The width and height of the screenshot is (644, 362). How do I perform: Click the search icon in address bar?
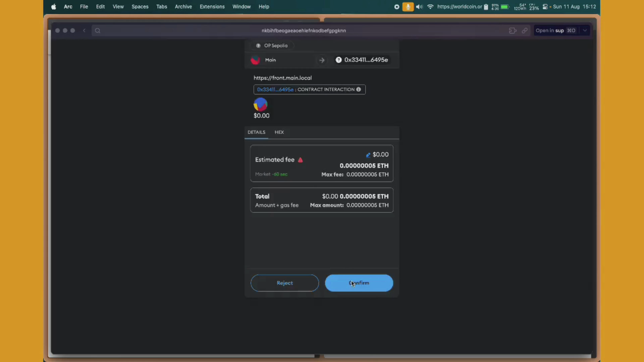[x=98, y=31]
